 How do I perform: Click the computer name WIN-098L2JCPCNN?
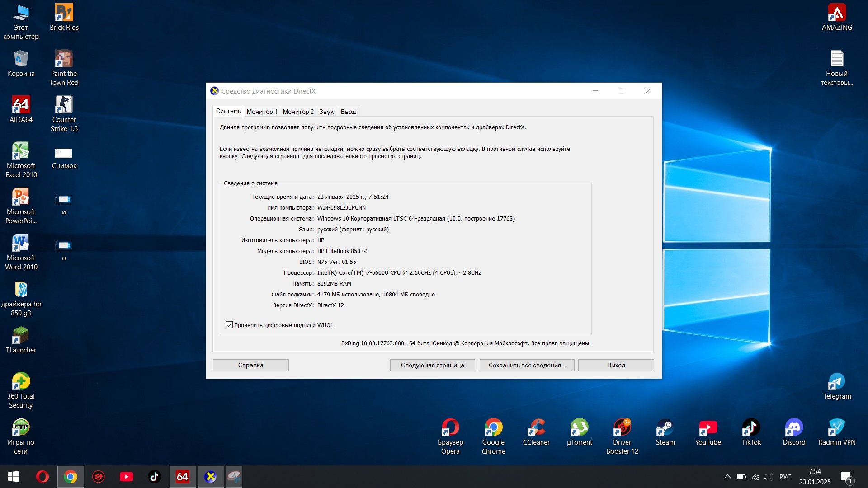[341, 208]
